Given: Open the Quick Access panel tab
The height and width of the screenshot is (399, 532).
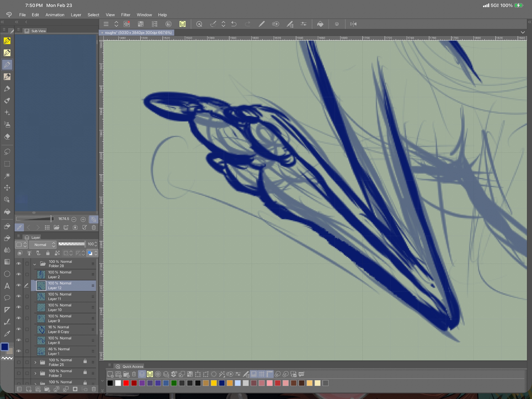Looking at the screenshot, I should 132,366.
